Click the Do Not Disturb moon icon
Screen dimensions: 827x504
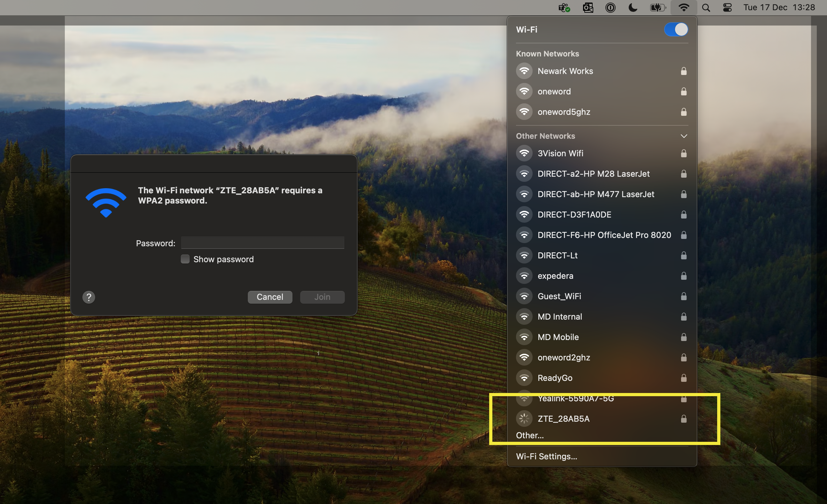(632, 7)
